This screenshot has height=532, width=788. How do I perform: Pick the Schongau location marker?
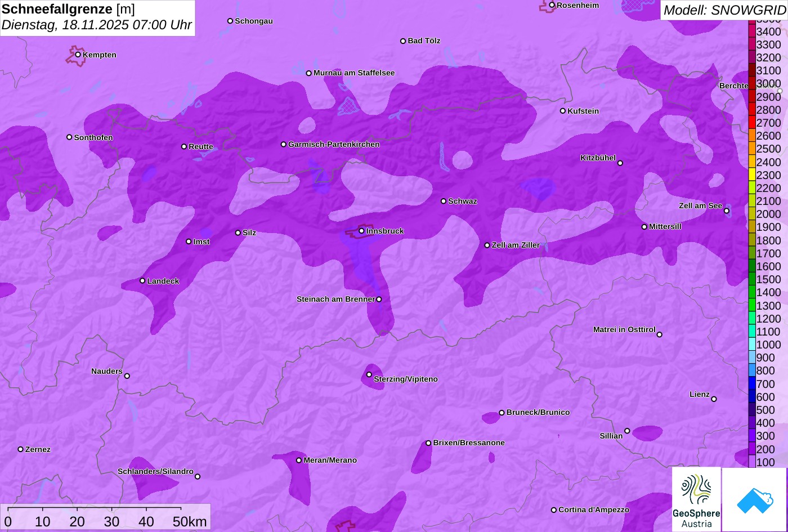click(x=230, y=21)
